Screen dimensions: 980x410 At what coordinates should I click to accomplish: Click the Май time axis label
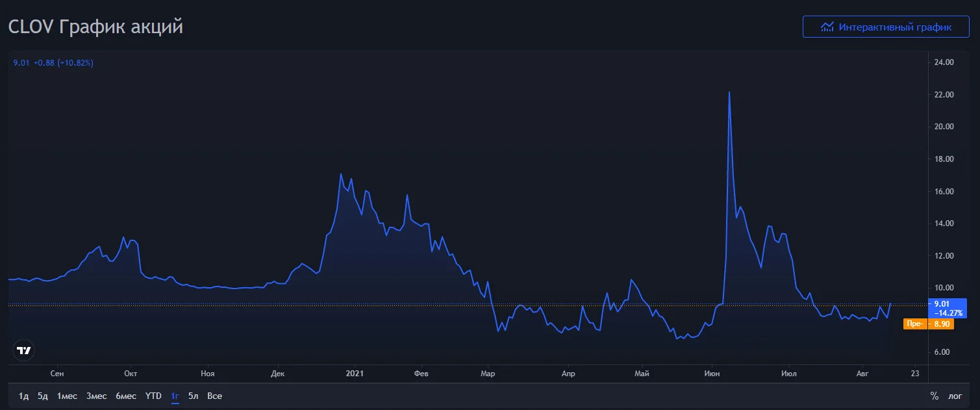pyautogui.click(x=642, y=374)
